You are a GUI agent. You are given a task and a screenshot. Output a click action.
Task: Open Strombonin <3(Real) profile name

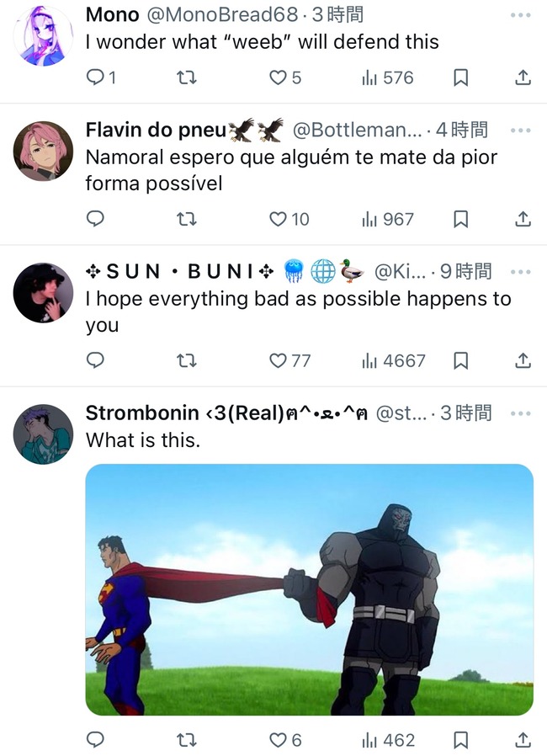click(226, 413)
